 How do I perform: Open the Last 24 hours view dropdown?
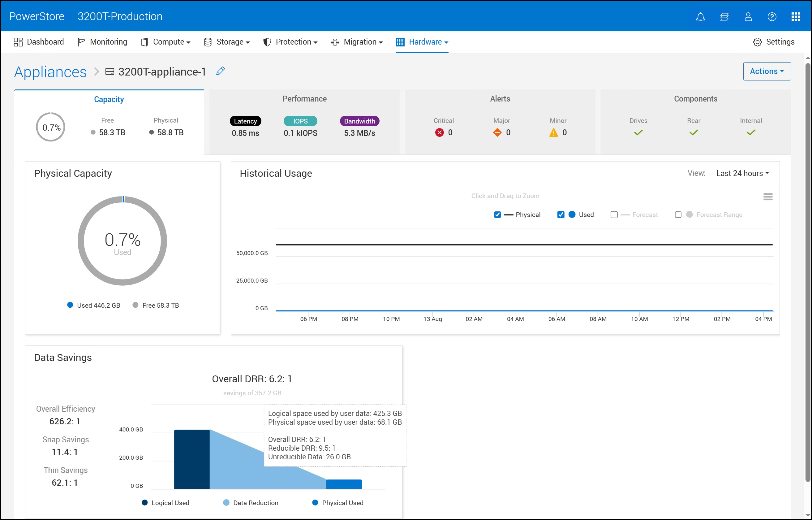coord(742,173)
